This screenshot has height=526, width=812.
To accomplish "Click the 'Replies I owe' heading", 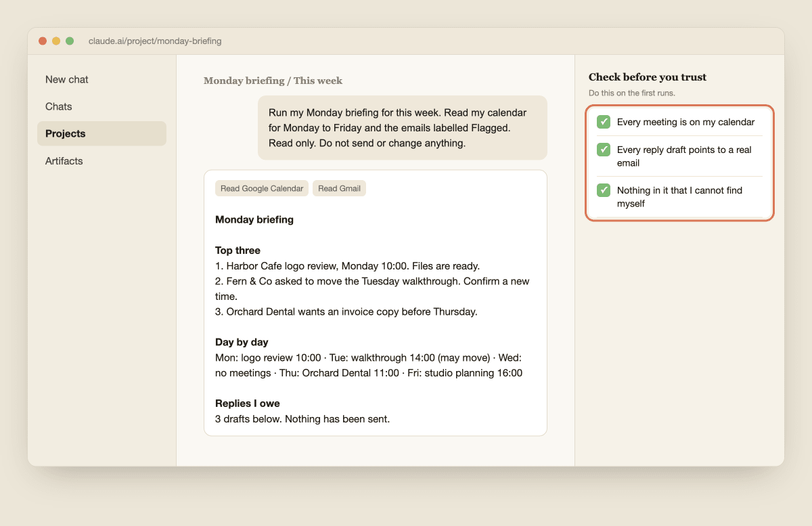I will (x=247, y=403).
